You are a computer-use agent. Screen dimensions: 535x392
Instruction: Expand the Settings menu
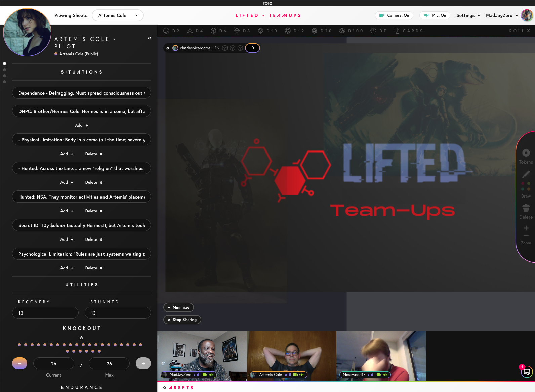click(x=468, y=15)
